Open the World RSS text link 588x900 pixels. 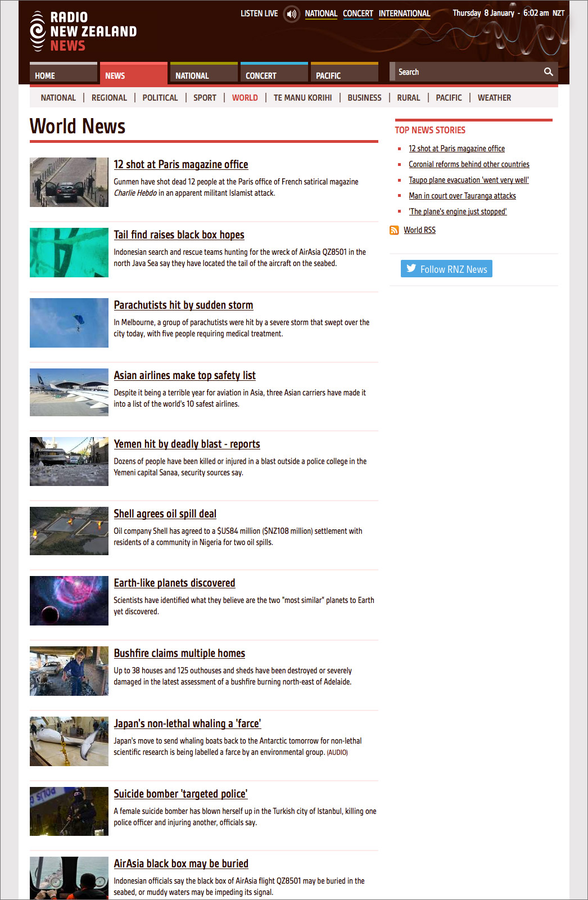pos(420,230)
